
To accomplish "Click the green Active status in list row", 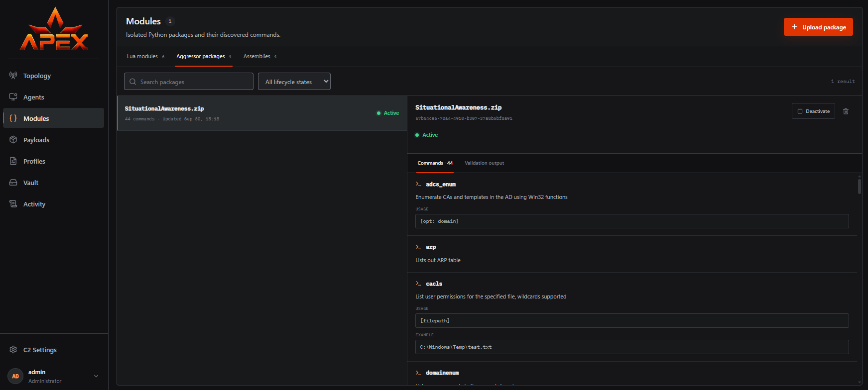I will pyautogui.click(x=388, y=113).
